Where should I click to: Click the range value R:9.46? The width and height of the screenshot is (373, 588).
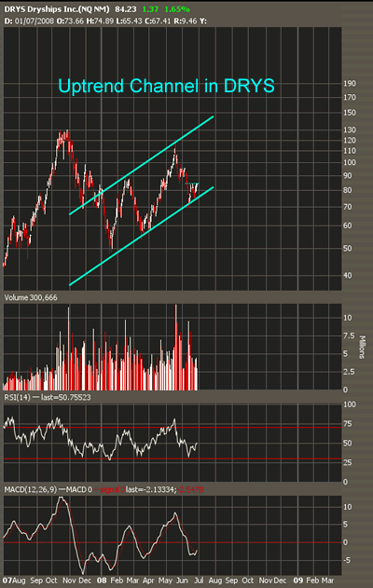tap(185, 21)
